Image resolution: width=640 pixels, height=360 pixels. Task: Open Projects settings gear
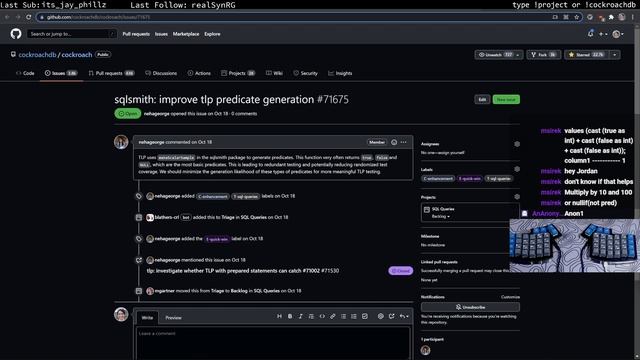pos(517,197)
